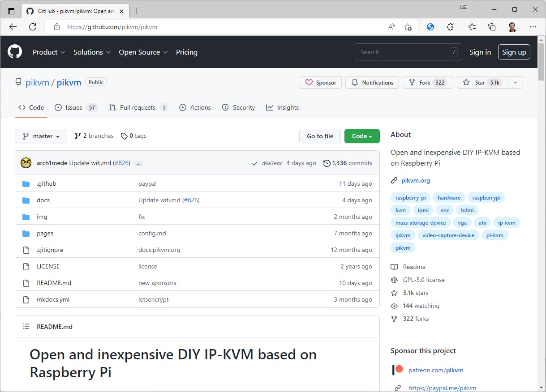Click the d9a7edc commit hash
Viewport: 546px width, 392px height.
pyautogui.click(x=272, y=163)
